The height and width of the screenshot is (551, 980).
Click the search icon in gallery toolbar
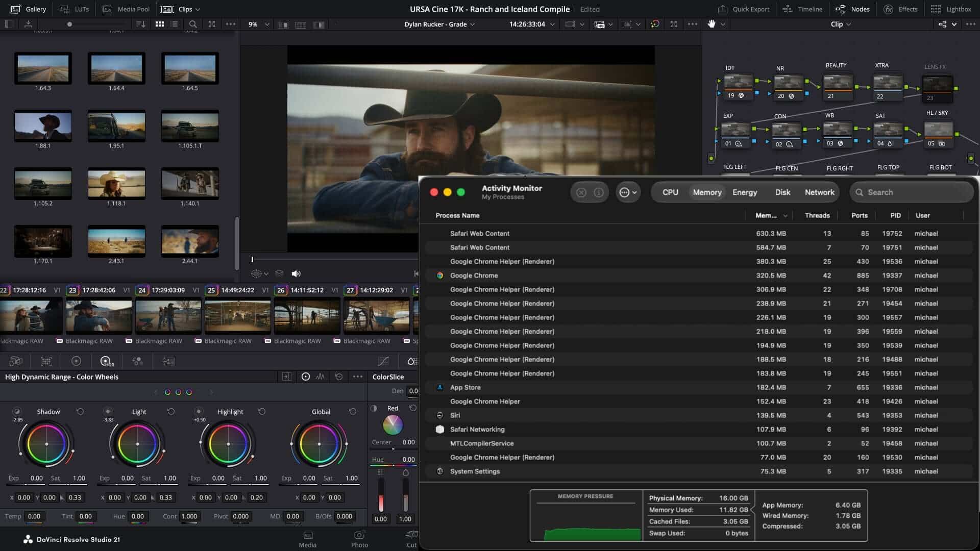193,24
